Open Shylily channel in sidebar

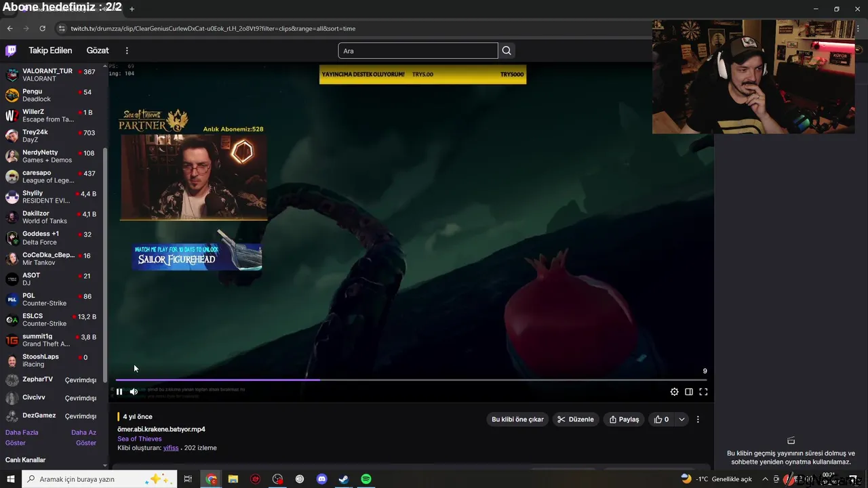tap(53, 197)
